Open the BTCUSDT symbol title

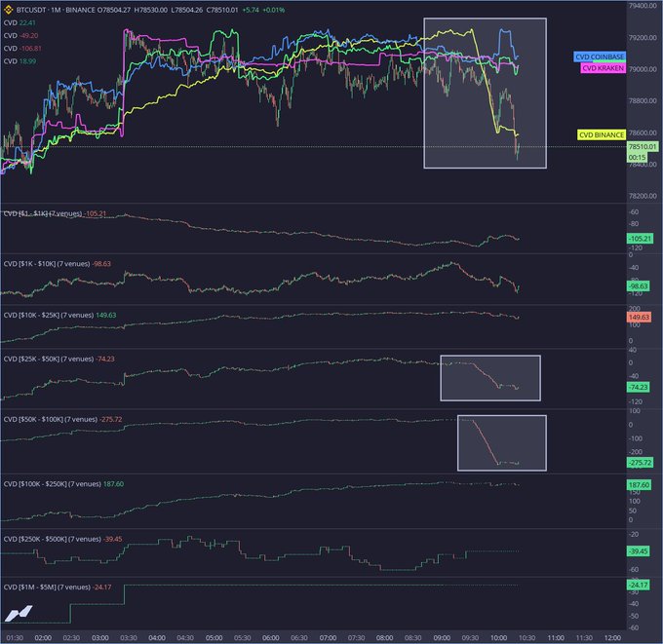[31, 10]
